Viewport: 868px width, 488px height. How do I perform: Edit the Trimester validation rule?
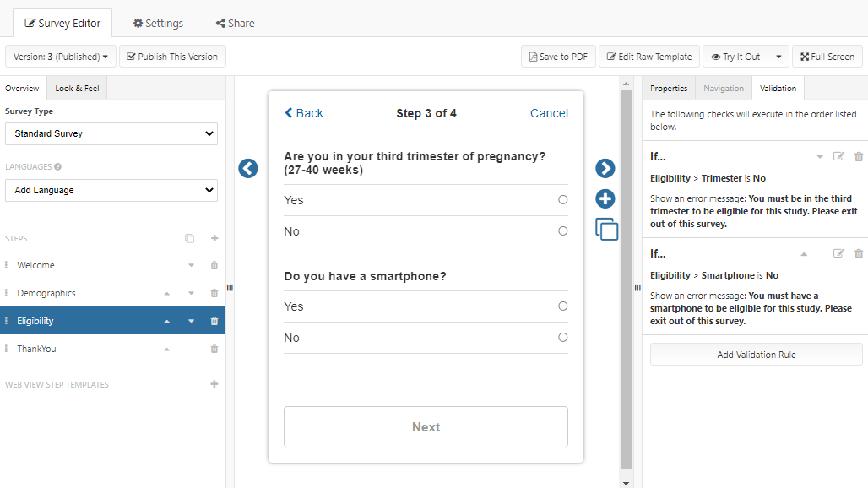coord(838,156)
